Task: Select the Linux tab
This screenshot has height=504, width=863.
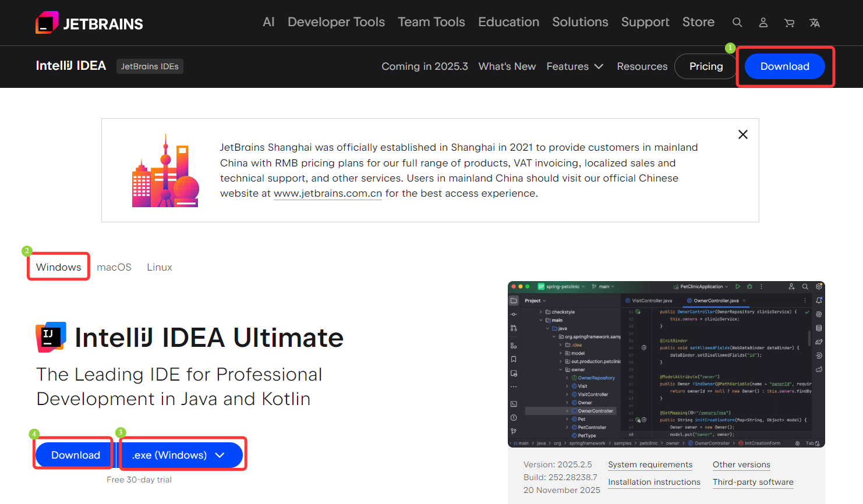Action: (x=160, y=267)
